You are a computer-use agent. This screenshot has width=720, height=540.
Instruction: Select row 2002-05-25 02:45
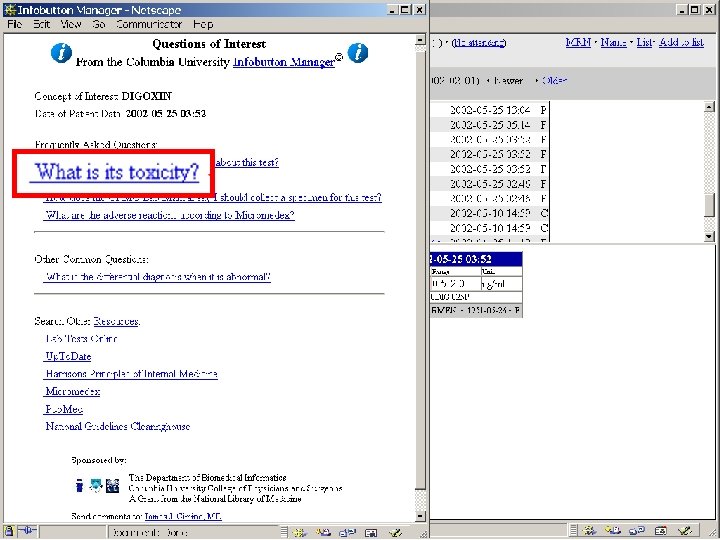tap(489, 184)
